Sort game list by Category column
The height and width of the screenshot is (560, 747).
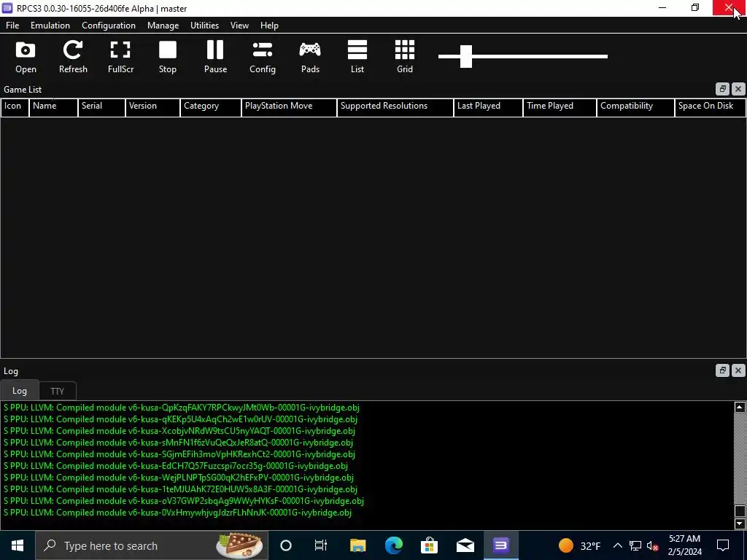point(211,107)
